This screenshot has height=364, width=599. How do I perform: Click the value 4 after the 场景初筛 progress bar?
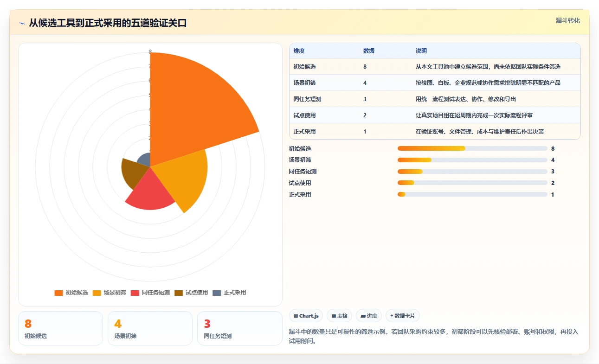[x=553, y=160]
